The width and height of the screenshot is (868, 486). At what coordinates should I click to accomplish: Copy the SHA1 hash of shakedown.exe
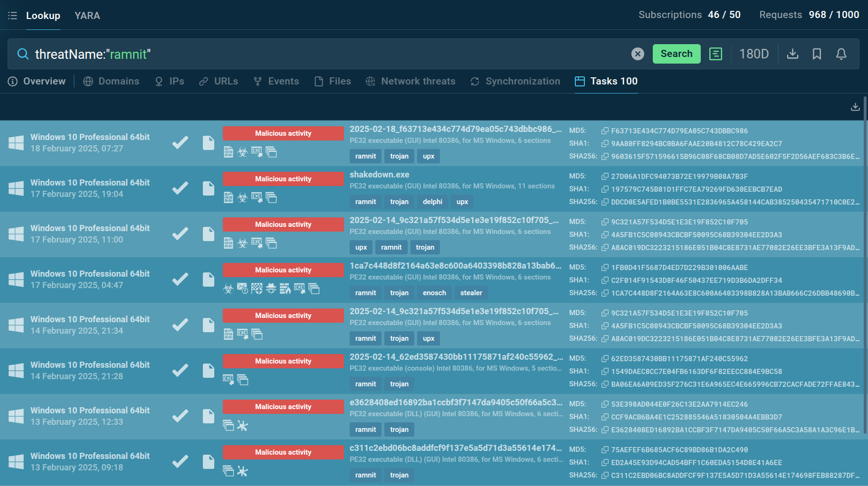pos(605,189)
